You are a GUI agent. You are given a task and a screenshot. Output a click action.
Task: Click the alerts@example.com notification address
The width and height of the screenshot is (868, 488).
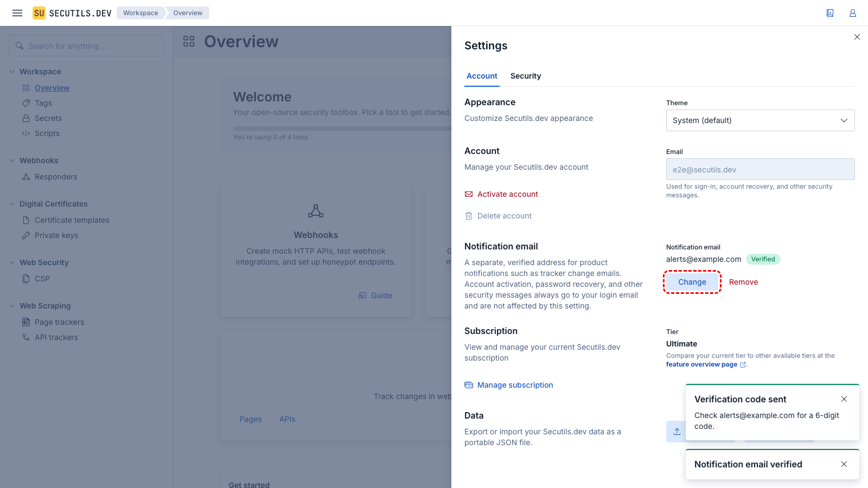tap(704, 259)
